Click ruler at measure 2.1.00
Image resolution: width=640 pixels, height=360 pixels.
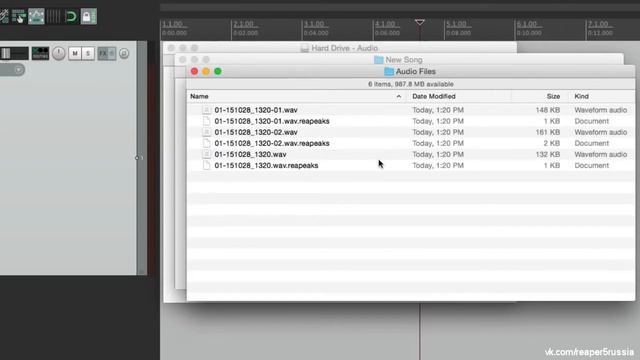(244, 24)
